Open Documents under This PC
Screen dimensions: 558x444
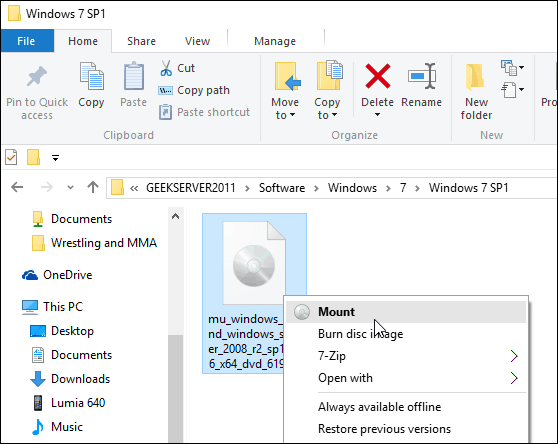click(72, 355)
